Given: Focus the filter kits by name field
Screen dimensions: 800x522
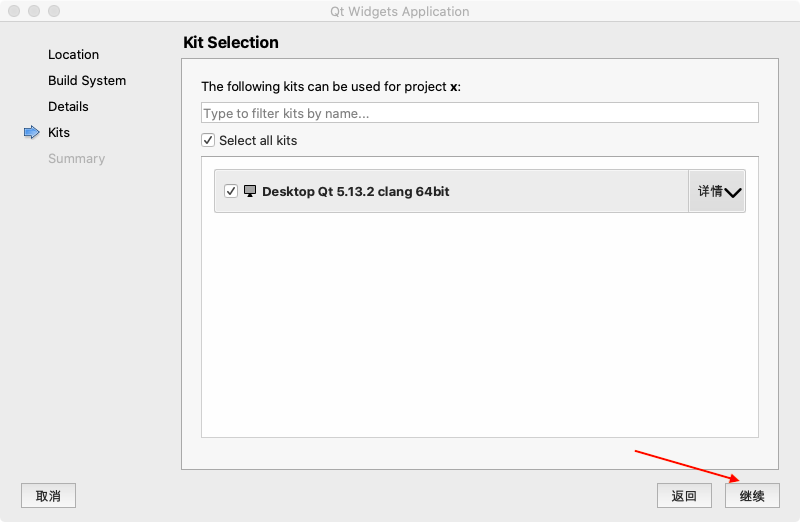Looking at the screenshot, I should [x=480, y=113].
